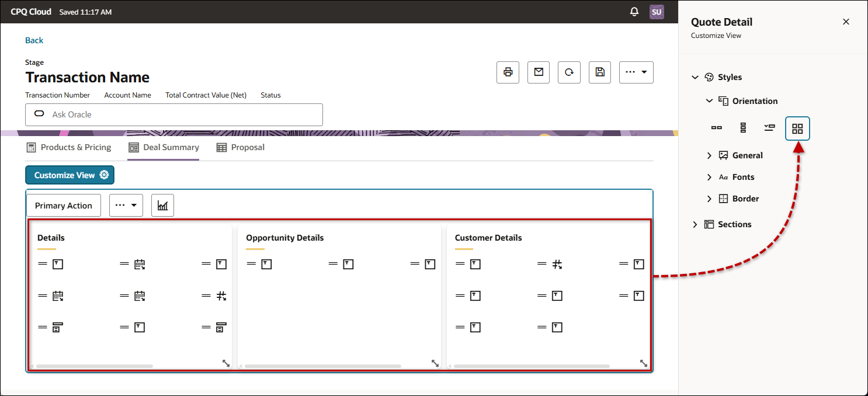Click the Back link

(x=34, y=40)
